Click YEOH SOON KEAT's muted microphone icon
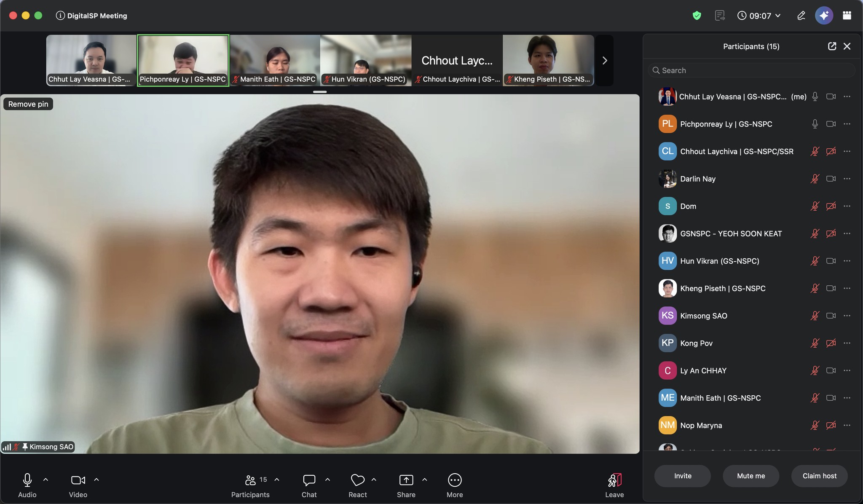 tap(815, 233)
